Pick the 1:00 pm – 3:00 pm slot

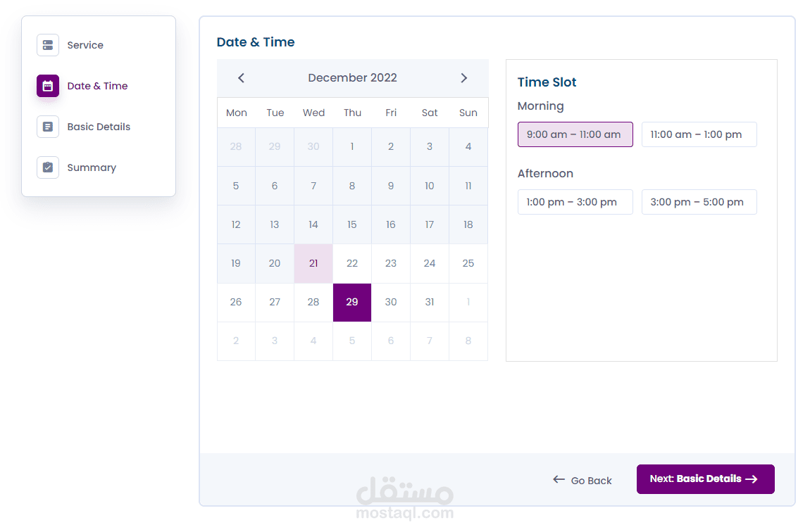pos(575,202)
